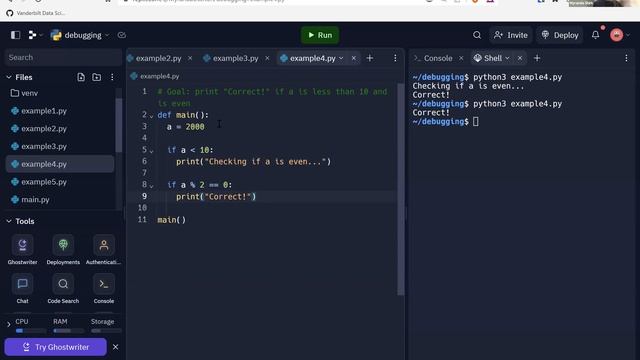The width and height of the screenshot is (640, 360).
Task: Close the example4.py tab
Action: pos(354,58)
